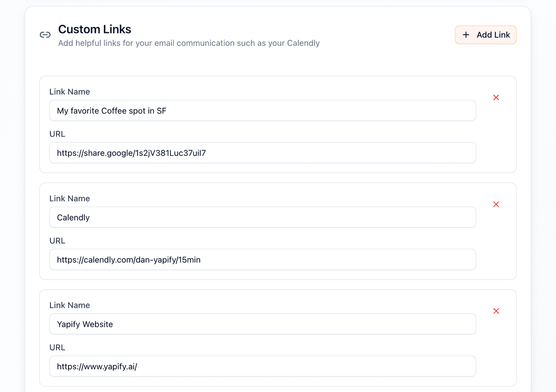556x392 pixels.
Task: Delete the Calendly link entry with its red X
Action: (x=496, y=204)
